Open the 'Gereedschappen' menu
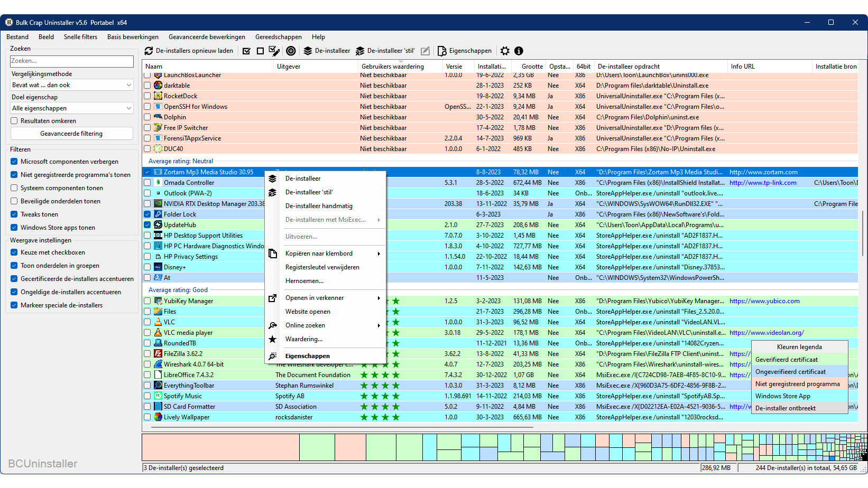 279,37
